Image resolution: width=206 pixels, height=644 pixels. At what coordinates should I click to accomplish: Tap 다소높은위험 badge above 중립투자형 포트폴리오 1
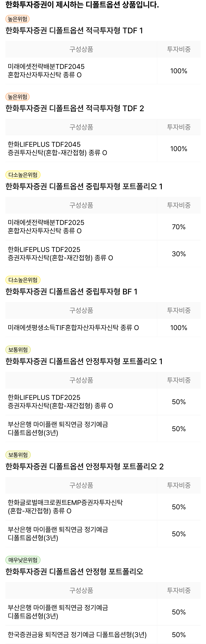coord(23,175)
